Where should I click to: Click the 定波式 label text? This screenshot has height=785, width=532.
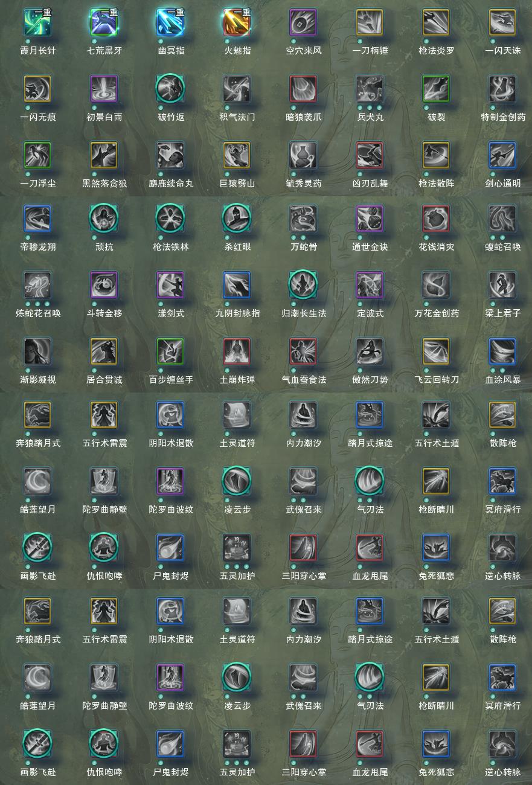coord(370,313)
